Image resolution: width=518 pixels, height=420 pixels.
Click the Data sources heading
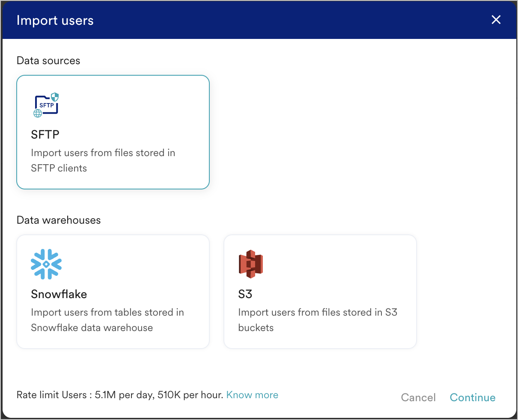pos(48,61)
